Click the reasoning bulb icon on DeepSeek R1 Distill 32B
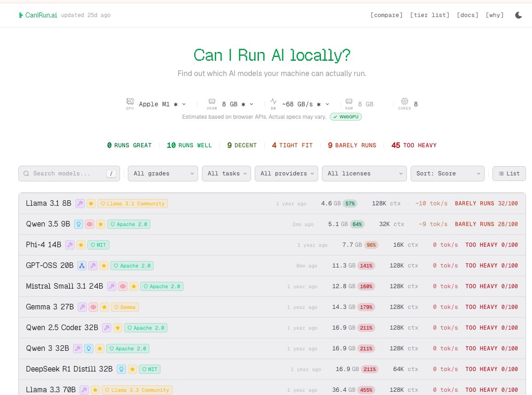The height and width of the screenshot is (395, 532). [121, 369]
